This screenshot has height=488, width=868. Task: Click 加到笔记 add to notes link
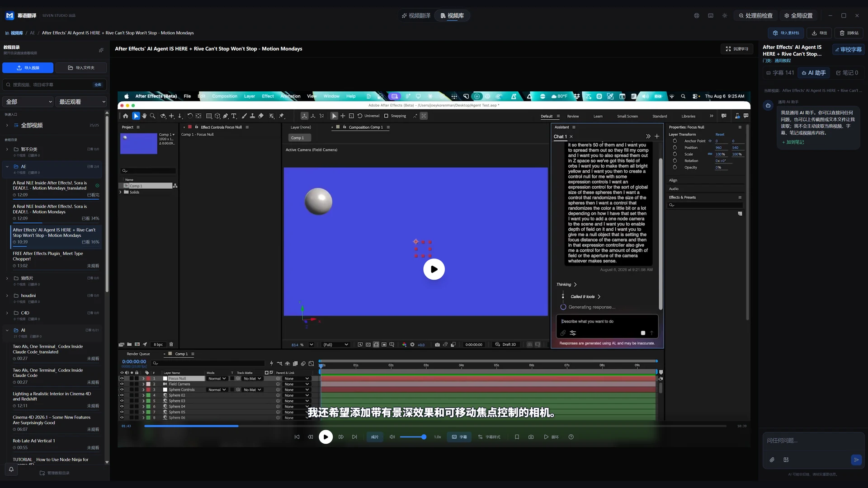click(x=793, y=142)
